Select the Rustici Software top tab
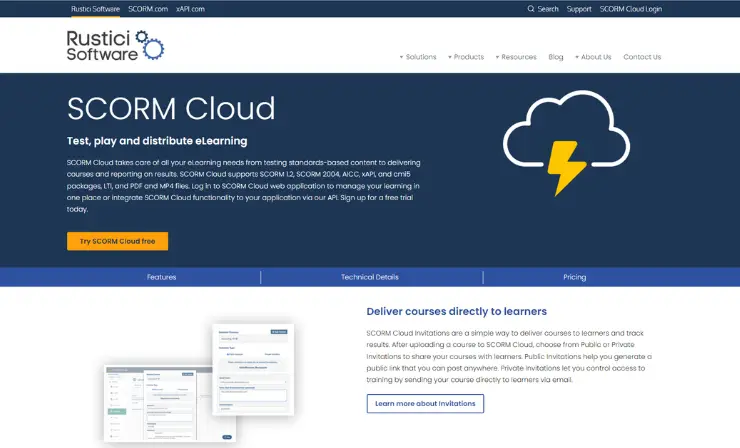 [95, 9]
